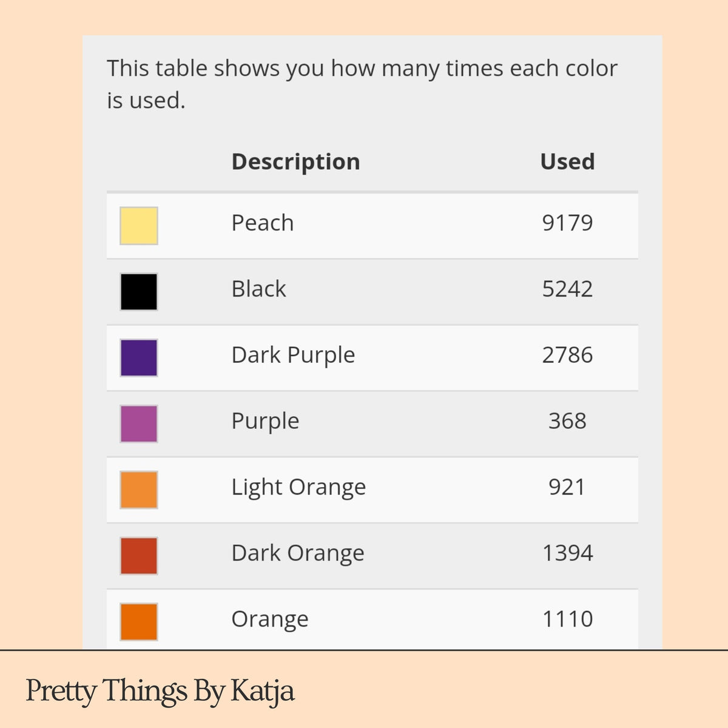Click the Used column header
Screen dimensions: 728x728
coord(567,161)
